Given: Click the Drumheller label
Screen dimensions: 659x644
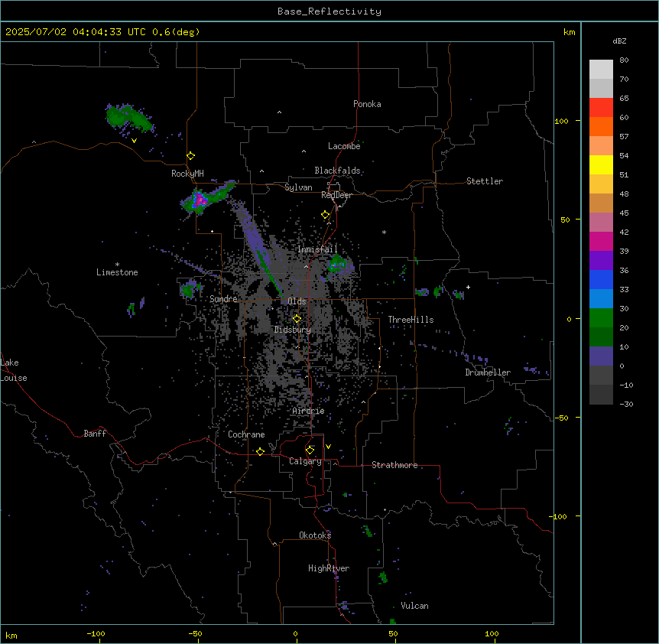Looking at the screenshot, I should 488,372.
